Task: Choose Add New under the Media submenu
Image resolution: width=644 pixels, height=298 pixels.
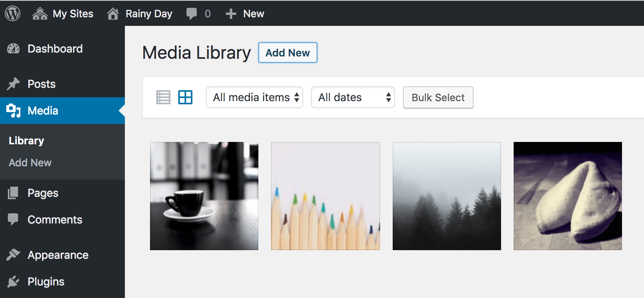Action: click(30, 163)
